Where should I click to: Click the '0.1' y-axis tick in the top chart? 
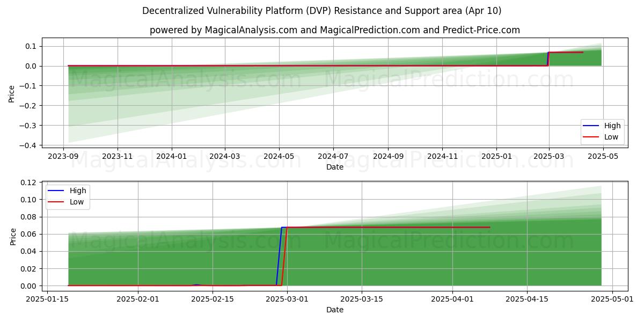coord(32,46)
